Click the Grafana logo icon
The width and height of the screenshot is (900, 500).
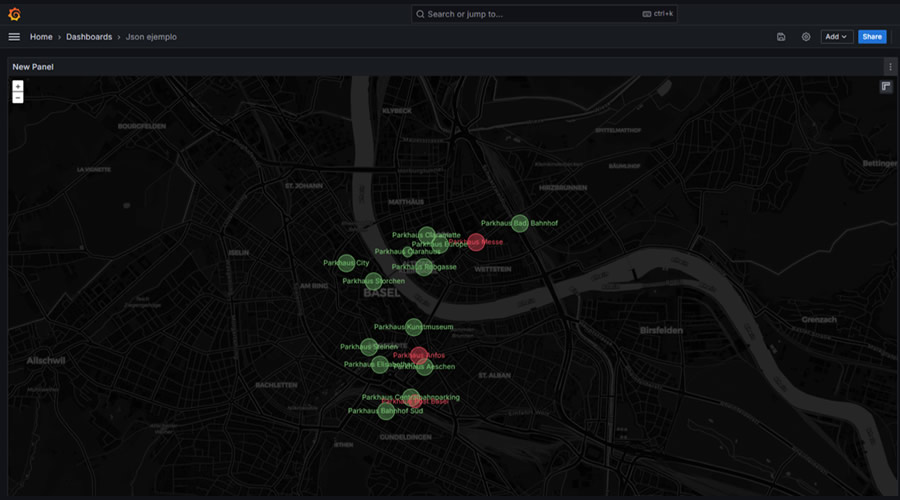[x=14, y=14]
